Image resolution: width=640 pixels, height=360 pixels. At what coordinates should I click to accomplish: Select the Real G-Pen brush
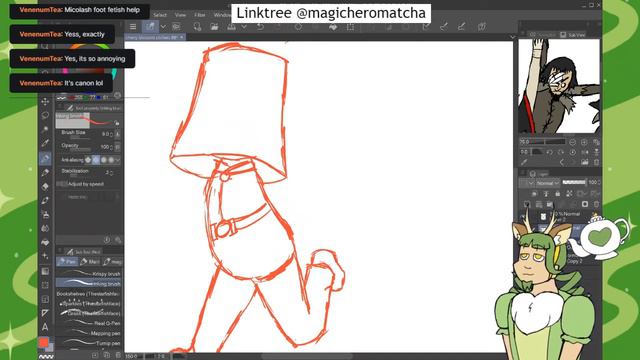coord(89,323)
